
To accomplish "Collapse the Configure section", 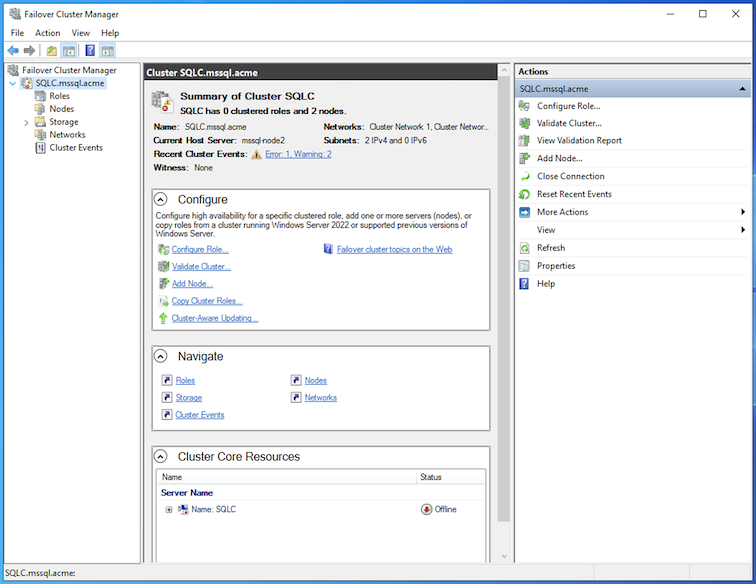I will (x=161, y=199).
